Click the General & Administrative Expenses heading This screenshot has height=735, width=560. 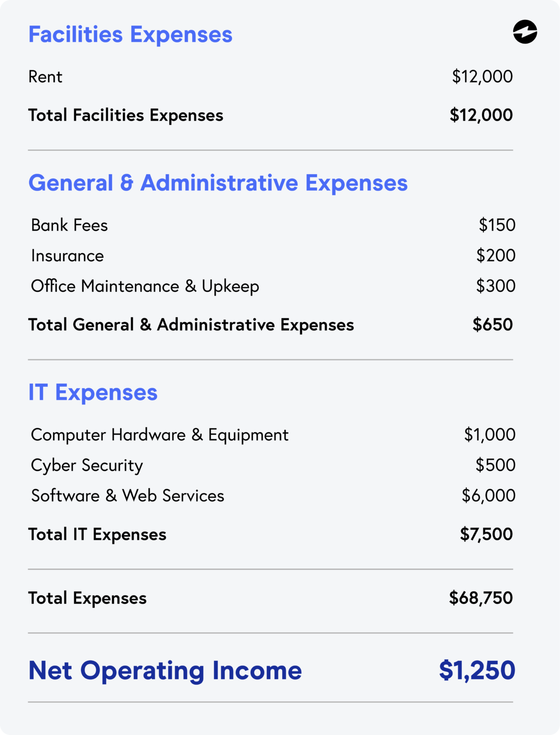tap(218, 183)
